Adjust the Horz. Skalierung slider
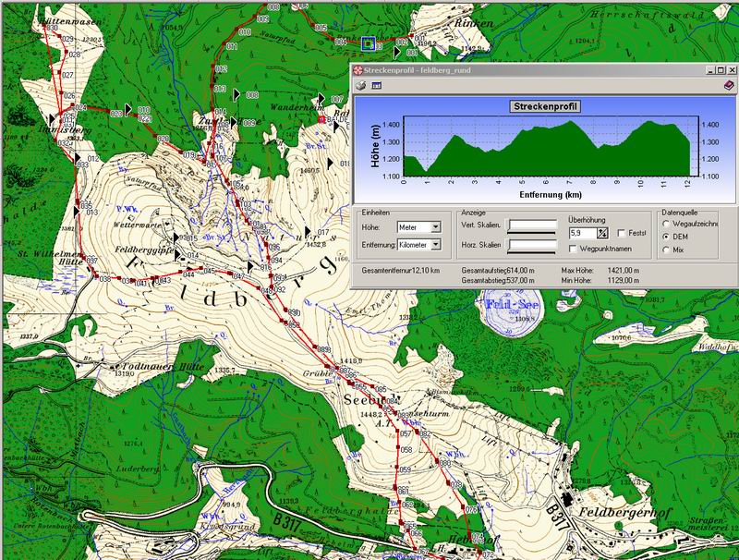This screenshot has width=739, height=560. pos(532,246)
